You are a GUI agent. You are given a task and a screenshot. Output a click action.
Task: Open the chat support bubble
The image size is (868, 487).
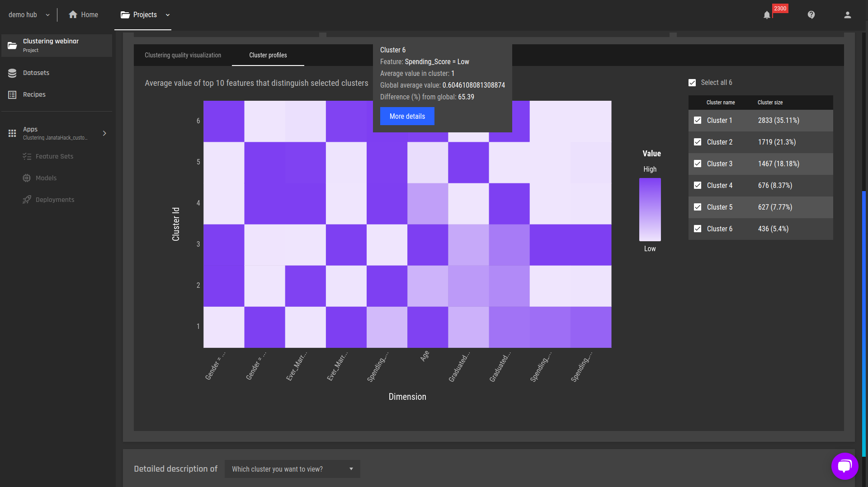(x=844, y=466)
